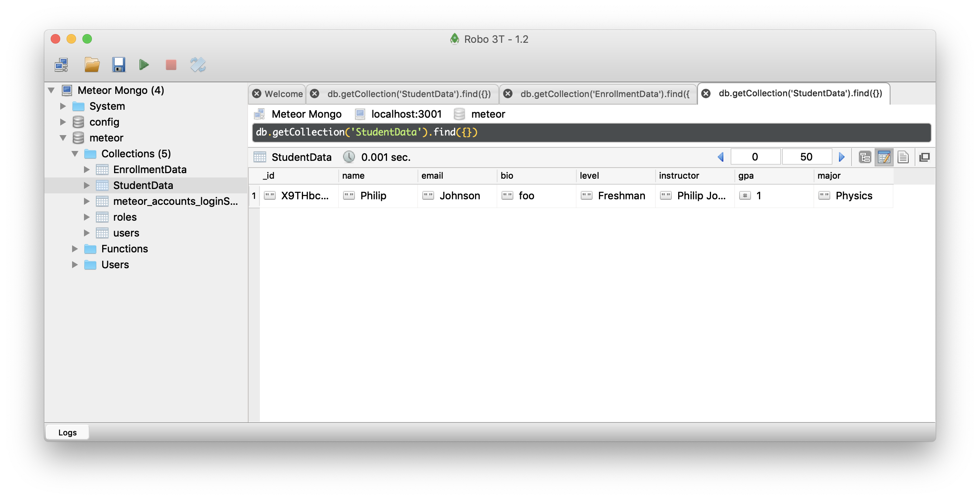Click the rotate orientation toolbar icon
Screen dimensions: 980x500
[198, 65]
